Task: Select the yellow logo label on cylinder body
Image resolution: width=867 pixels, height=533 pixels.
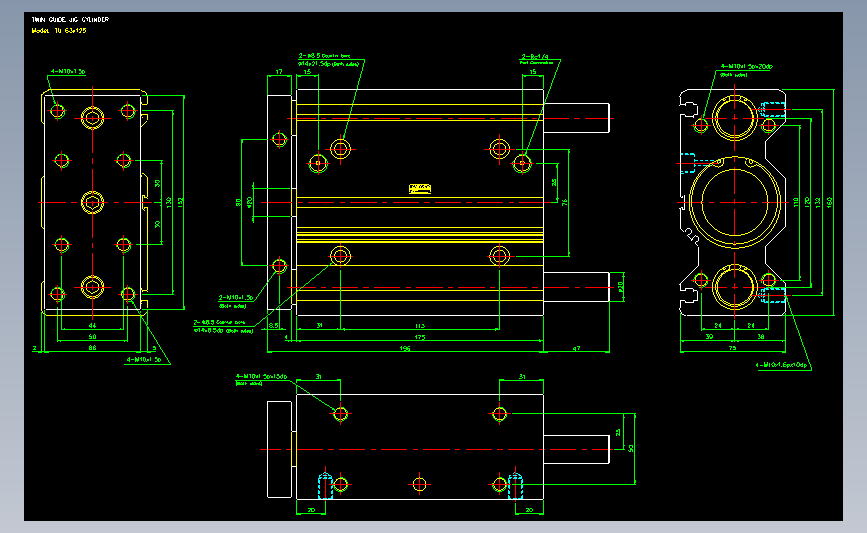Action: [x=420, y=189]
